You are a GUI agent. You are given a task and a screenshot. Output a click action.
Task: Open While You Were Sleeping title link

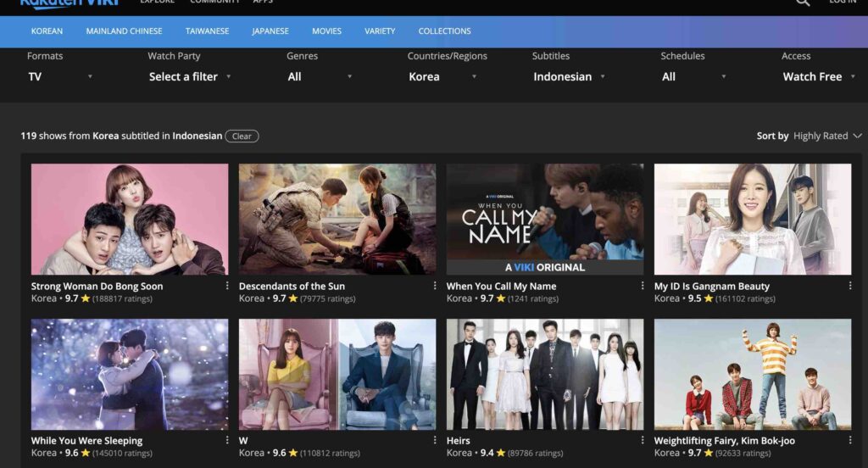coord(87,441)
